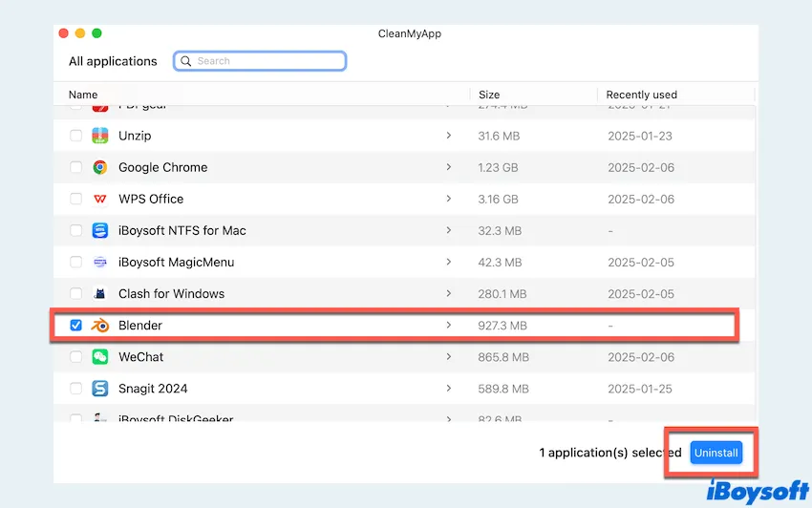
Task: Click the Uninstall button
Action: [716, 453]
